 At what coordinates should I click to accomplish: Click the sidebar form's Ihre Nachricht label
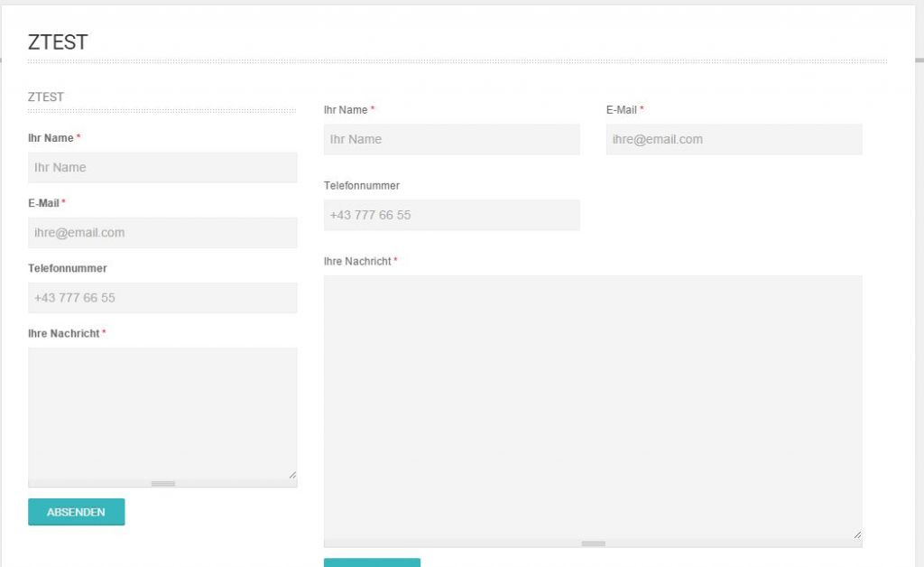63,333
